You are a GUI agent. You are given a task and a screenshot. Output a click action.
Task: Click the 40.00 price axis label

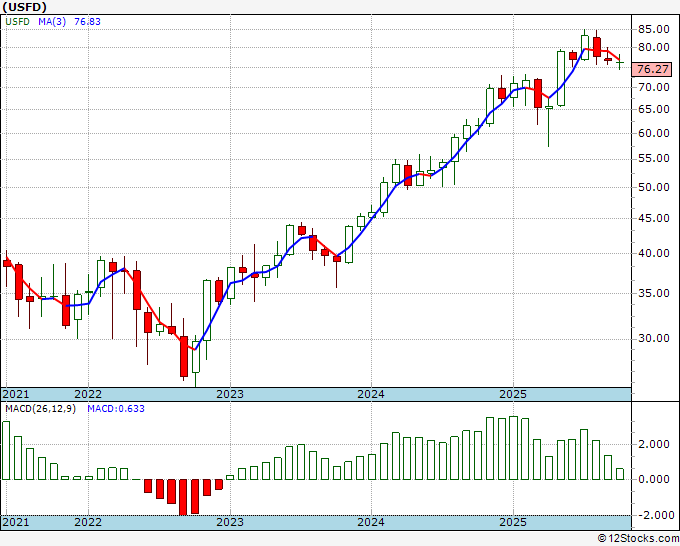click(x=654, y=253)
